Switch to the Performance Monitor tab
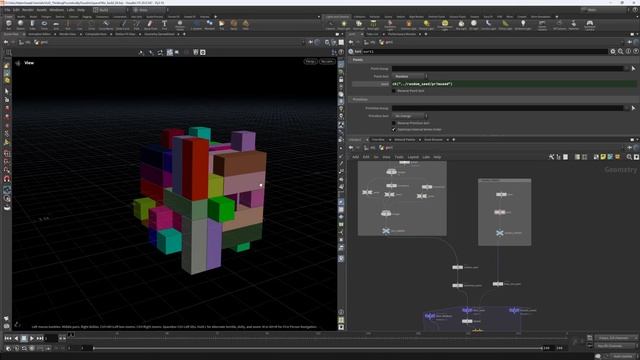The height and width of the screenshot is (360, 640). click(402, 34)
